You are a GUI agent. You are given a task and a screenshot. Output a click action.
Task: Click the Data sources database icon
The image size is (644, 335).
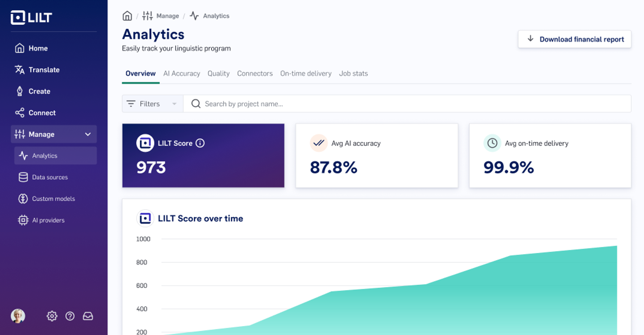(x=23, y=177)
